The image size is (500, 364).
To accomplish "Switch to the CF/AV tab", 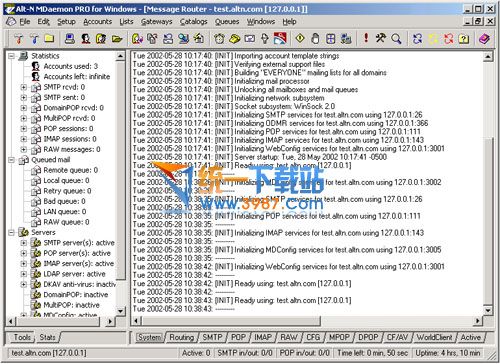I will (x=397, y=337).
